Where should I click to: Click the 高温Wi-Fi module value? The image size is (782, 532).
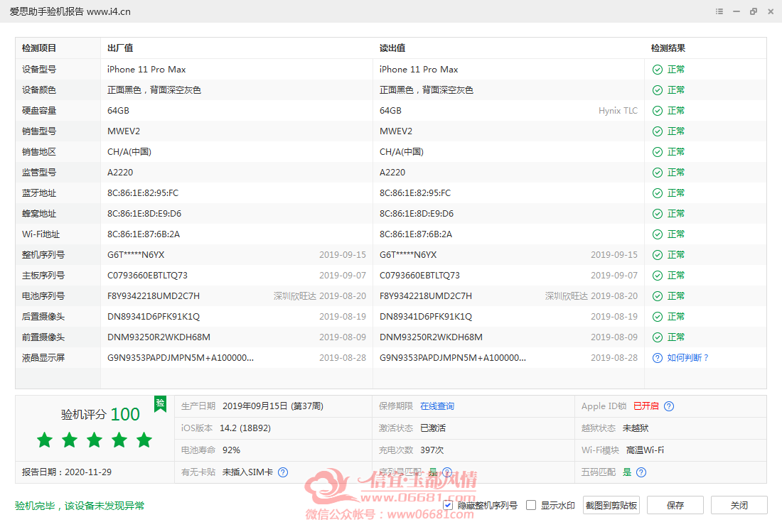pos(645,450)
